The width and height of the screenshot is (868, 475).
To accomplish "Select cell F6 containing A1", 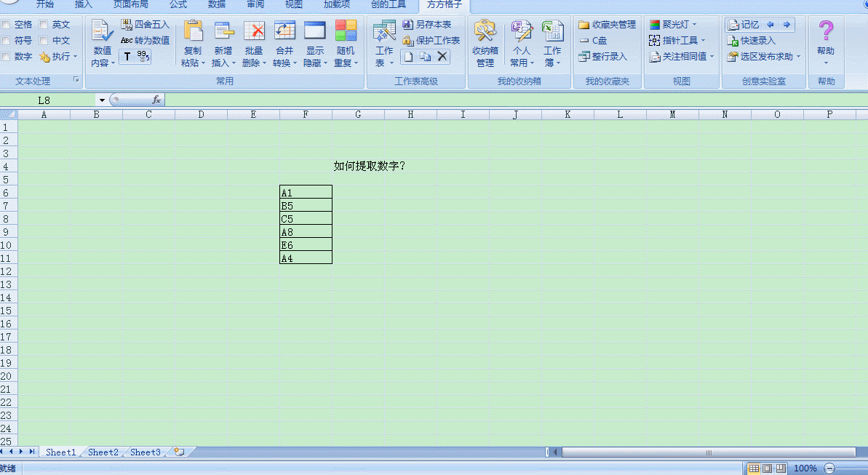I will (306, 193).
